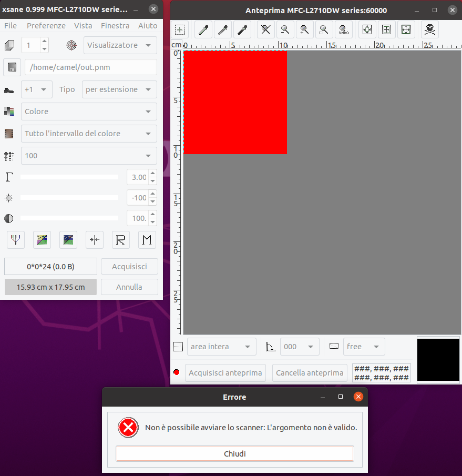Select the visible area tool in preview toolbar
Screen dimensions: 462x476
pyautogui.click(x=180, y=29)
